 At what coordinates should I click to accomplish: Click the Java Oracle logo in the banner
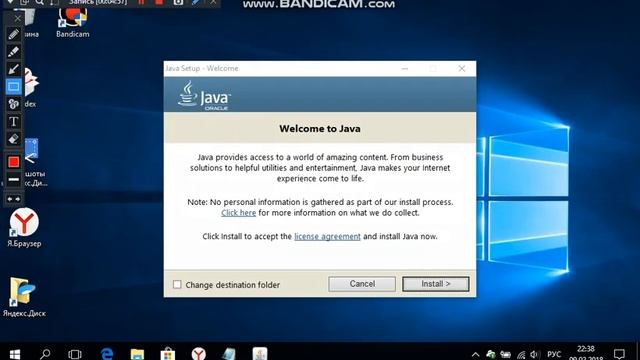pos(204,96)
